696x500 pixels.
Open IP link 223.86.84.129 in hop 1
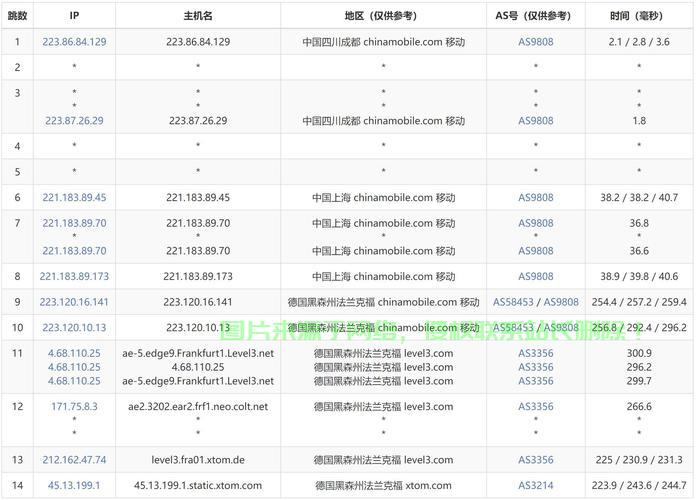(x=74, y=42)
